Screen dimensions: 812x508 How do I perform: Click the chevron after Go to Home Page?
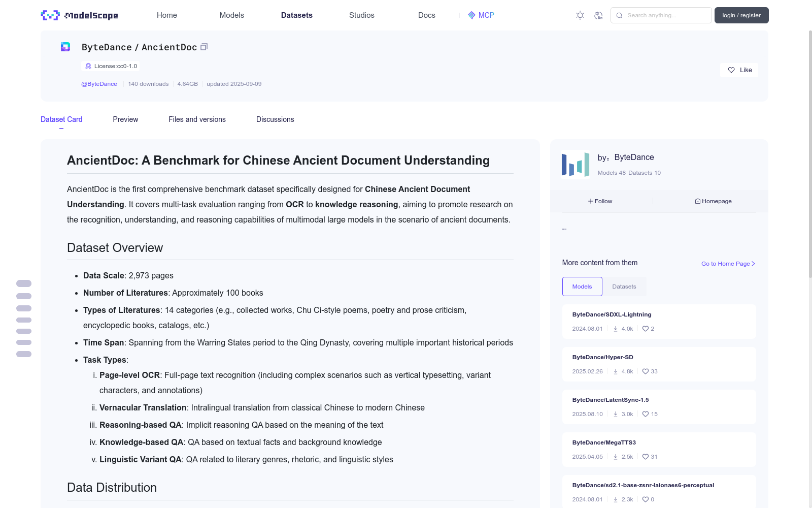point(754,264)
